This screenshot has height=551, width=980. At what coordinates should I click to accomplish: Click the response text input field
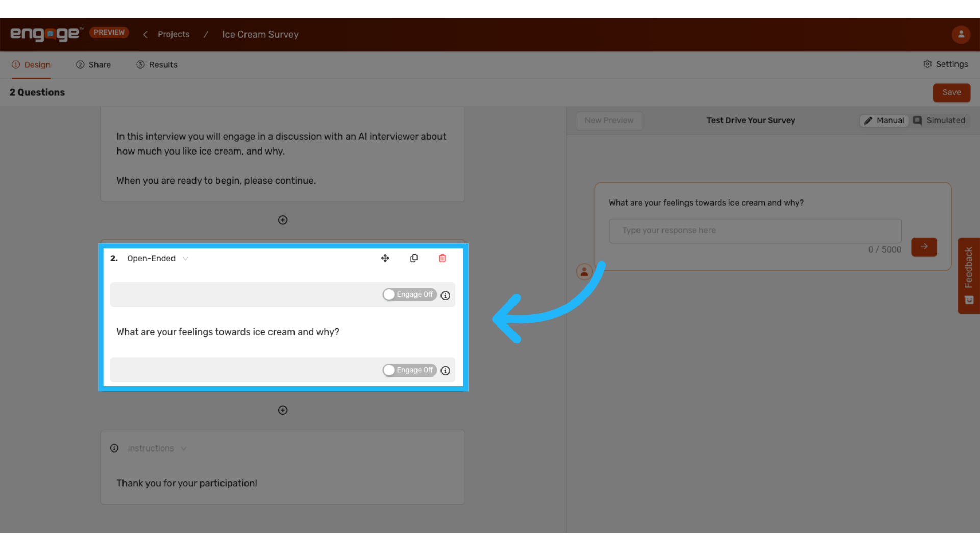[755, 231]
